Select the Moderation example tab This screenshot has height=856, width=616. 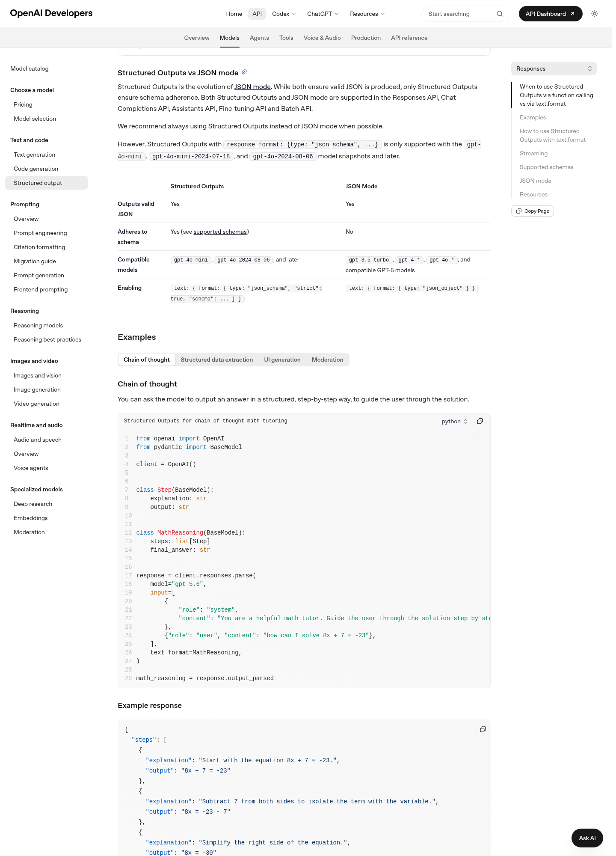pyautogui.click(x=327, y=360)
